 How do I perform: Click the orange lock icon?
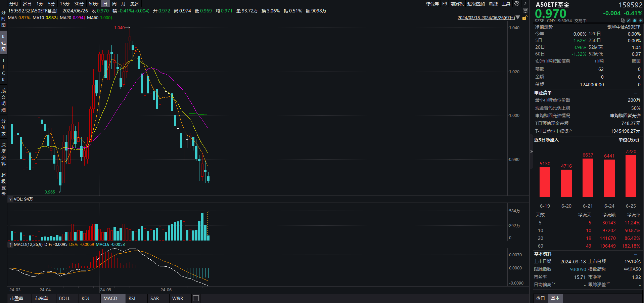tap(524, 18)
